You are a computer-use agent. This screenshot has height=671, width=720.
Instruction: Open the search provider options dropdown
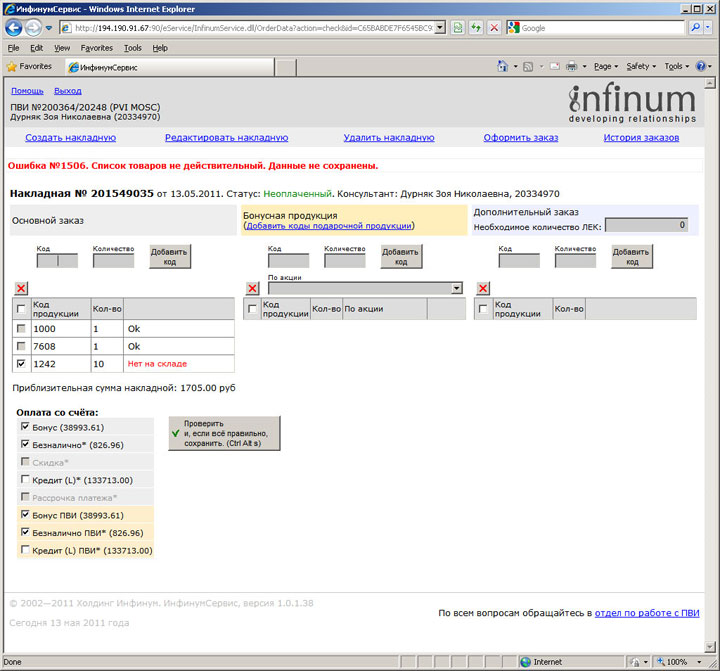[x=708, y=28]
